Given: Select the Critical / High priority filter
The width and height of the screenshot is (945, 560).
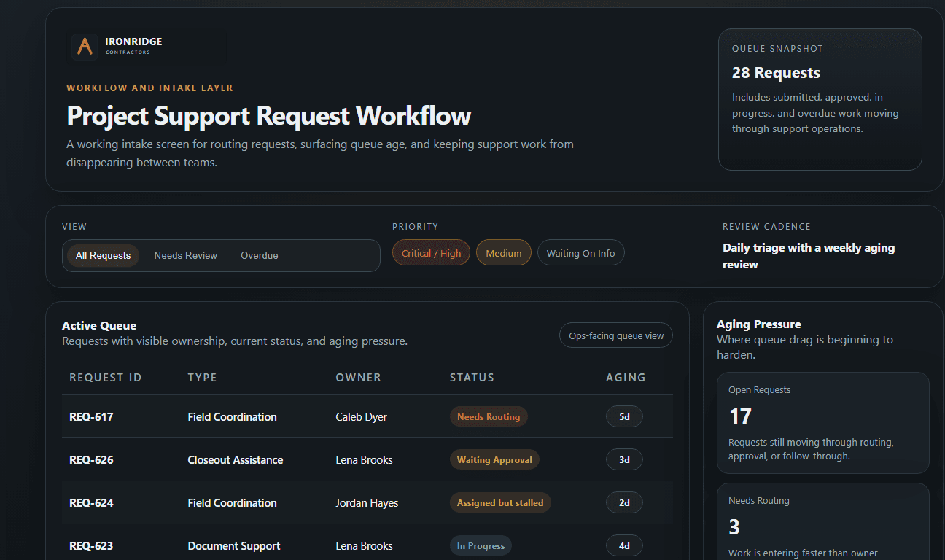Looking at the screenshot, I should coord(431,252).
